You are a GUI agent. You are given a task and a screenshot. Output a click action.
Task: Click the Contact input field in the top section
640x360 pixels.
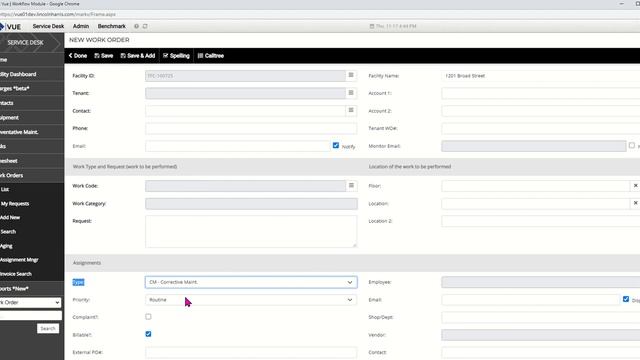pyautogui.click(x=245, y=111)
